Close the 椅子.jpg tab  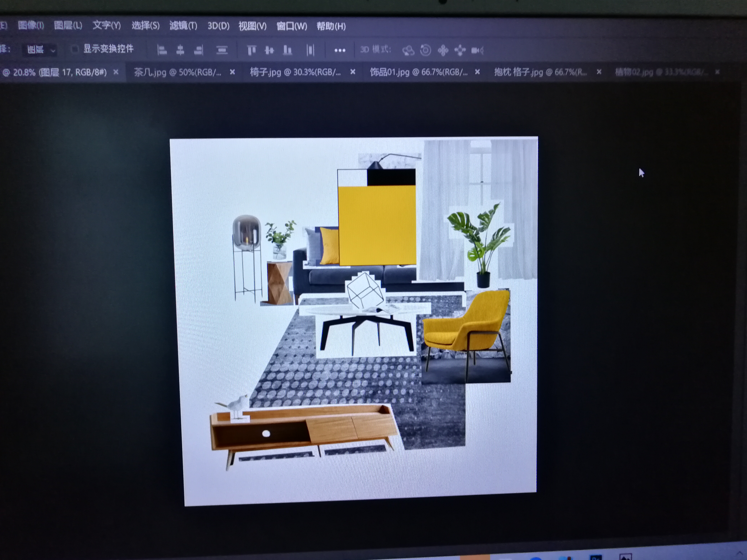(x=353, y=72)
